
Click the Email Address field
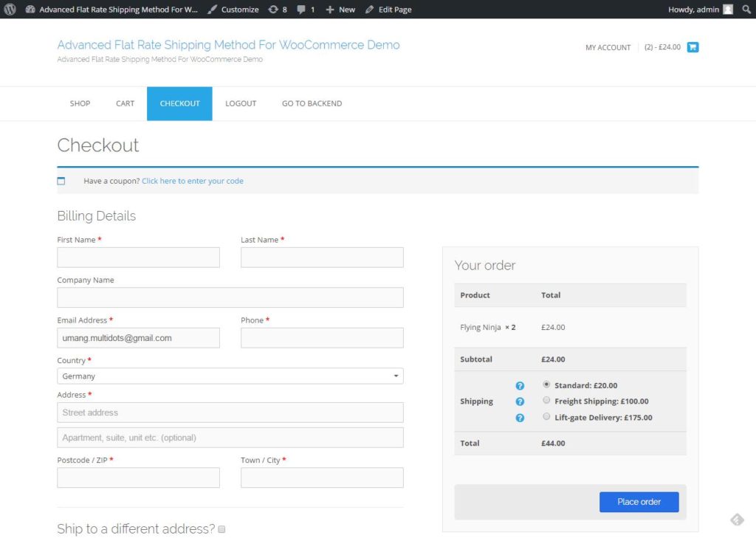(x=138, y=338)
